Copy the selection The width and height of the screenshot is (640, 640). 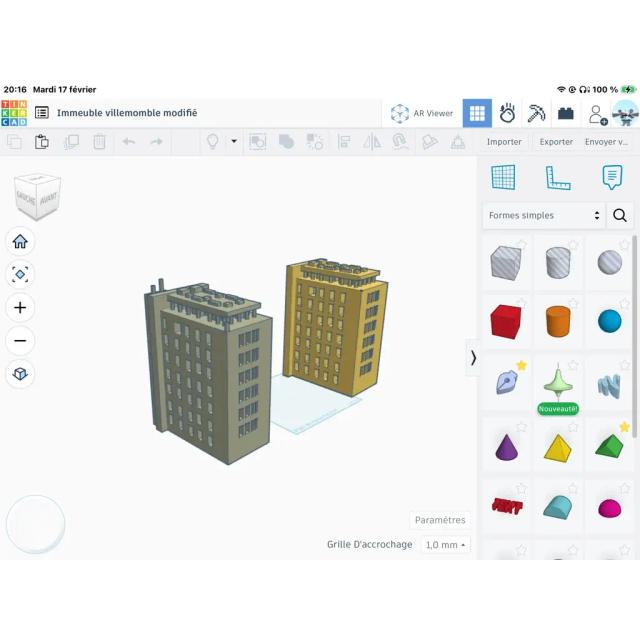(x=14, y=142)
